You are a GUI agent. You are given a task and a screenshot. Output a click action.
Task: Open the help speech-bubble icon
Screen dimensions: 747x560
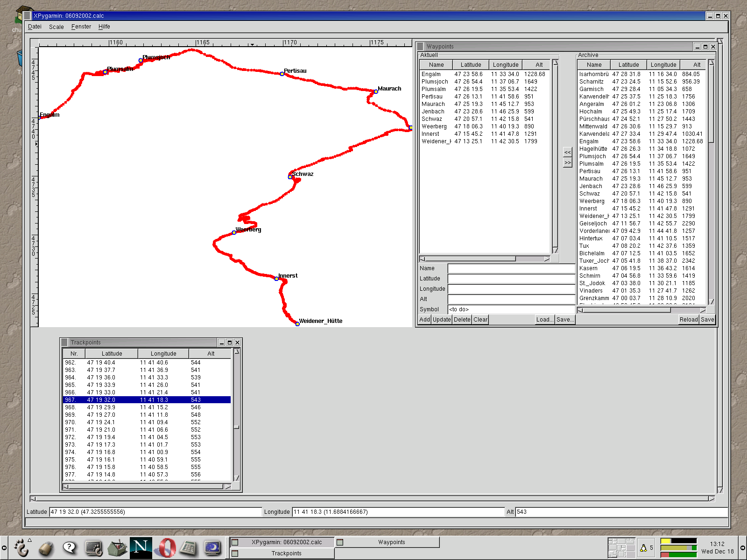tap(69, 547)
